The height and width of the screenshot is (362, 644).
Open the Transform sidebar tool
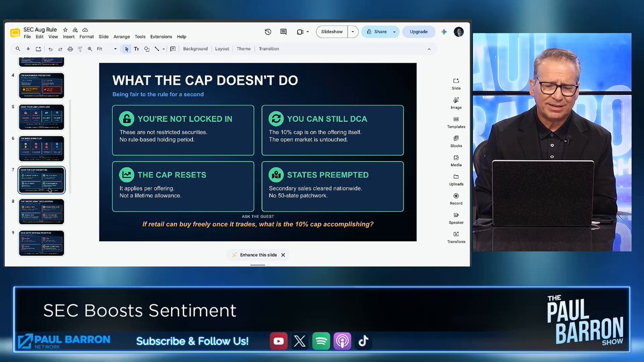coord(456,237)
